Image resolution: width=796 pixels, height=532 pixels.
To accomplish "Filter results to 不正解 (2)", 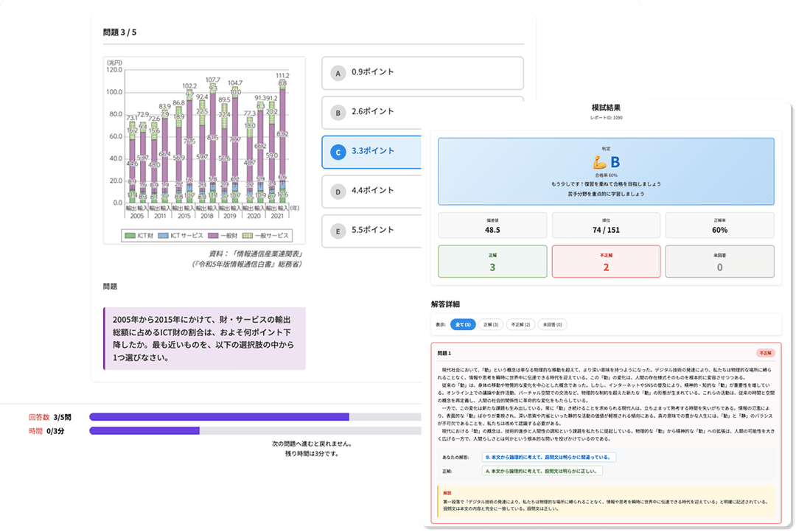I will 522,324.
